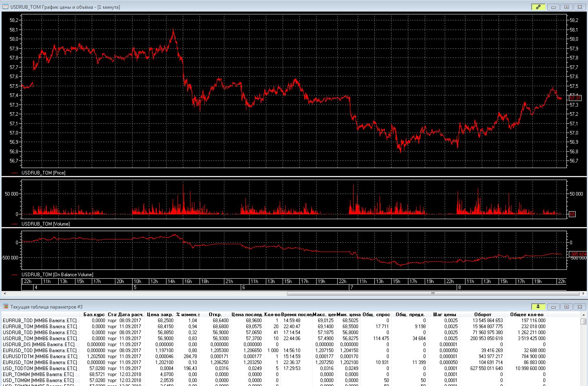Click the Цена закр. column header
Image resolution: width=588 pixels, height=386 pixels.
click(x=160, y=315)
